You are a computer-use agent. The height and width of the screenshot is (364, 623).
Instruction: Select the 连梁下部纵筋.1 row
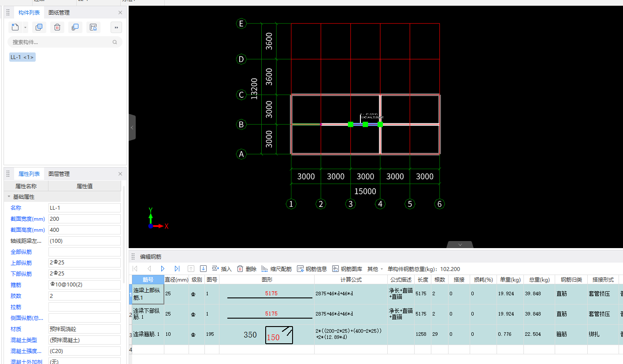click(x=148, y=314)
